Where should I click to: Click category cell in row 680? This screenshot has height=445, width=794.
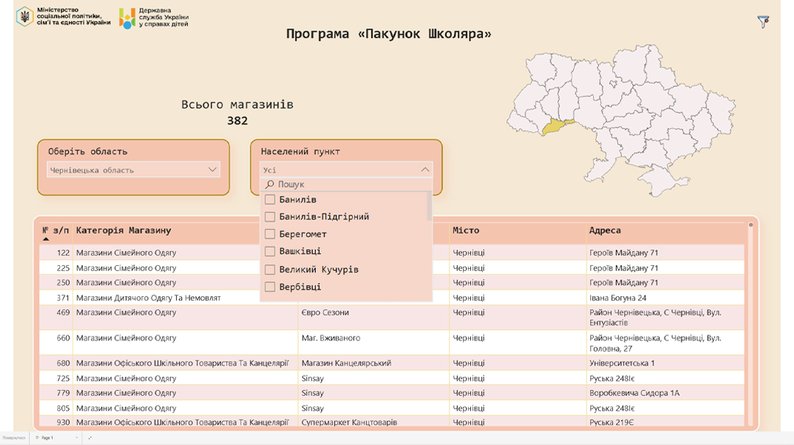click(x=182, y=363)
